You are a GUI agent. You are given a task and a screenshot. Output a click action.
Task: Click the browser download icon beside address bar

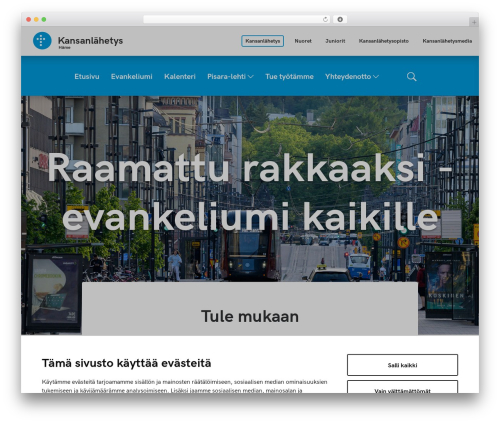340,19
